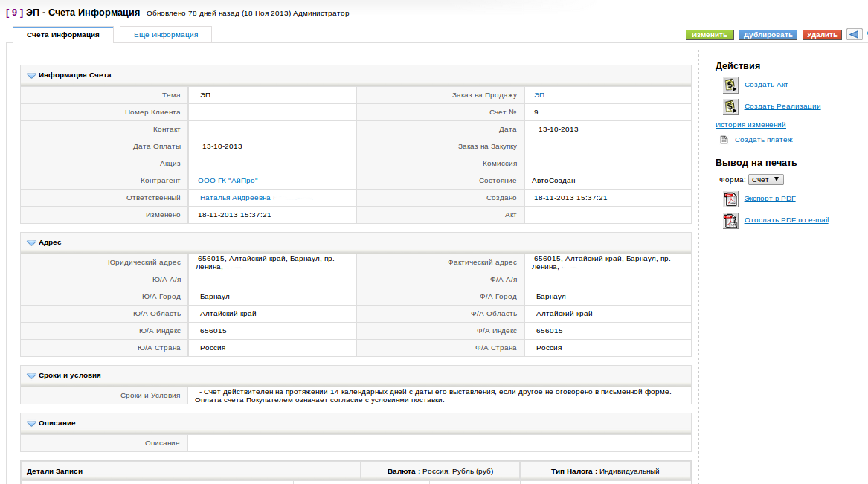The image size is (868, 484).
Task: Click the Отослать PDF по e-mail icon
Action: pyautogui.click(x=730, y=220)
